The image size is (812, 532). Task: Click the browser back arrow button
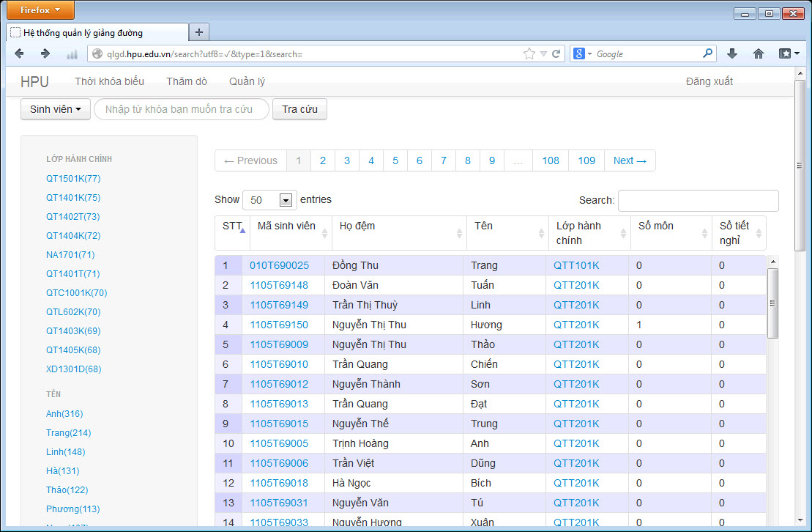[x=19, y=53]
